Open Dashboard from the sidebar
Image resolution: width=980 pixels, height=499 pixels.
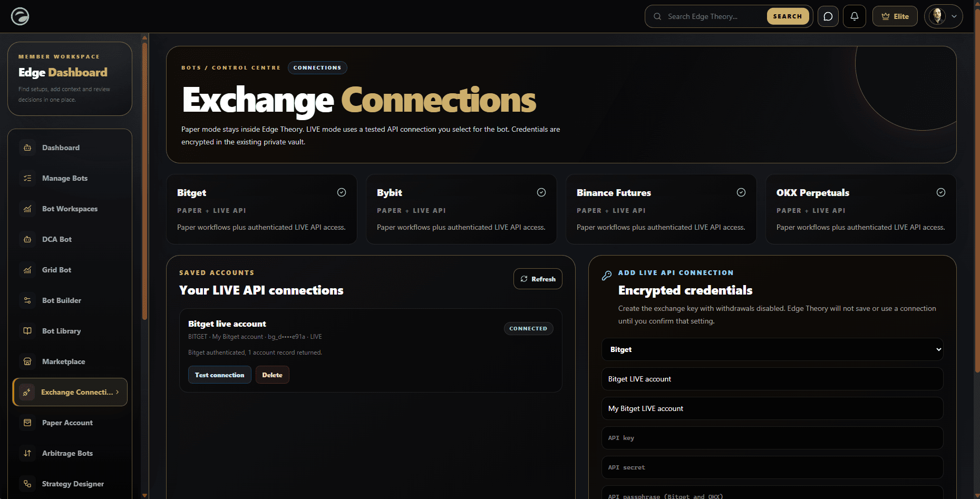pos(70,148)
